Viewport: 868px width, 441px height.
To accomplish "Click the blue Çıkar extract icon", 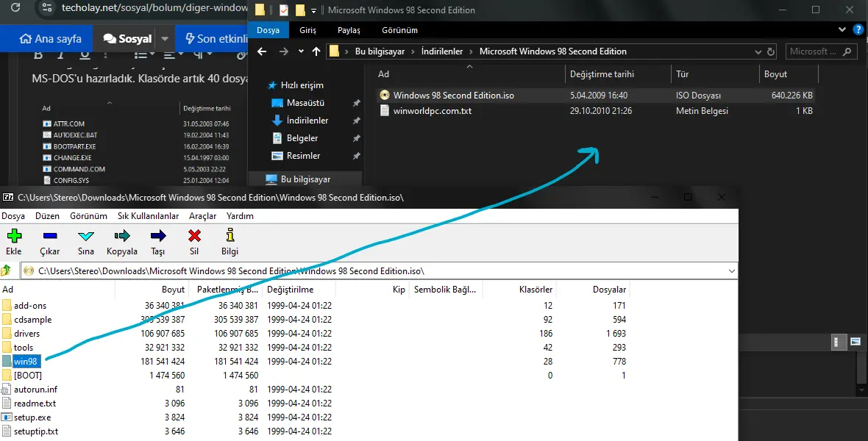I will (50, 236).
